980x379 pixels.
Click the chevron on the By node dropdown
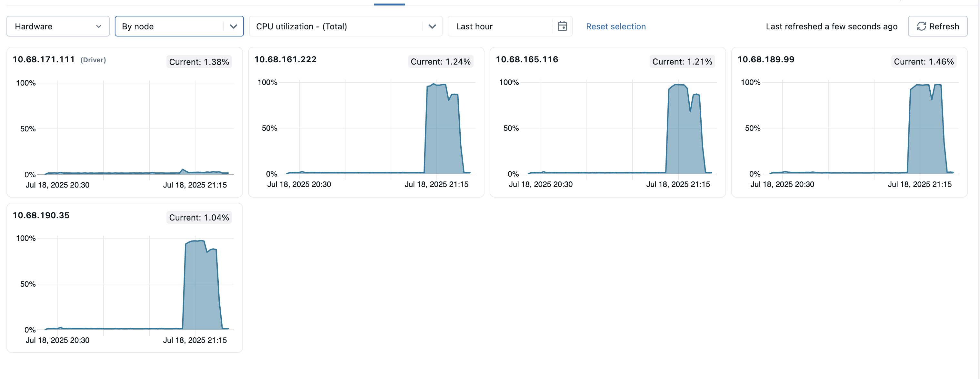tap(233, 26)
